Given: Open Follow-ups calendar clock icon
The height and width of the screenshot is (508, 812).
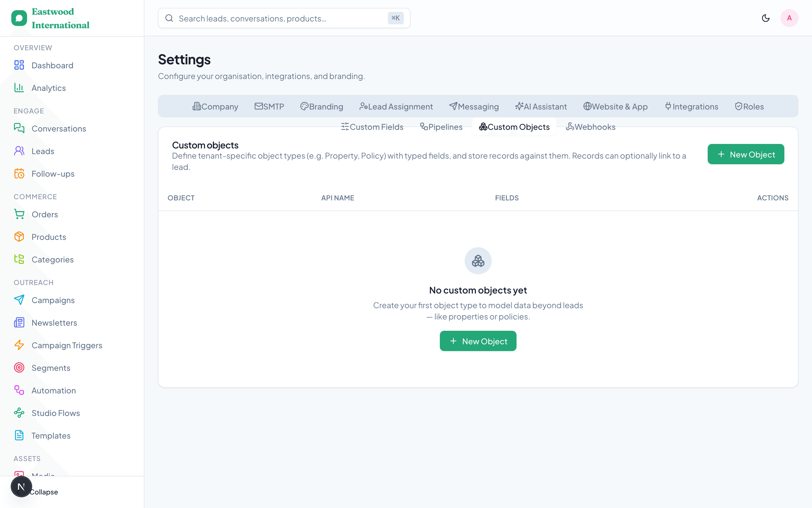Looking at the screenshot, I should (19, 174).
